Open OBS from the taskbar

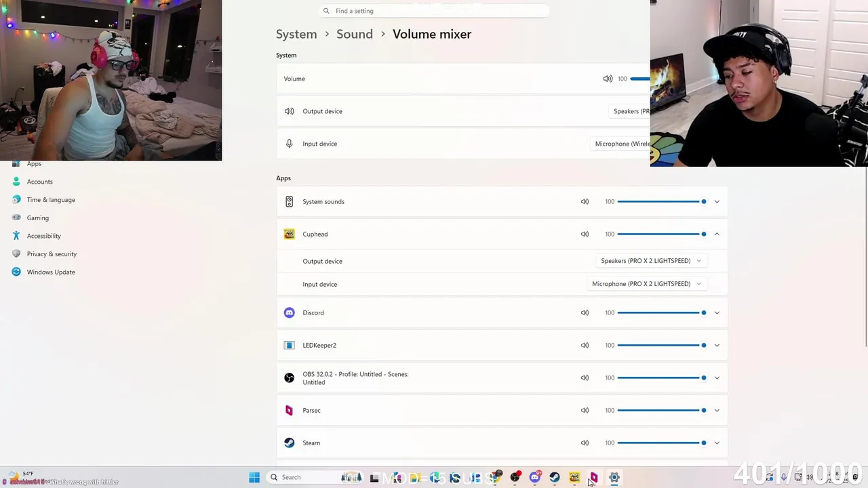coord(515,477)
